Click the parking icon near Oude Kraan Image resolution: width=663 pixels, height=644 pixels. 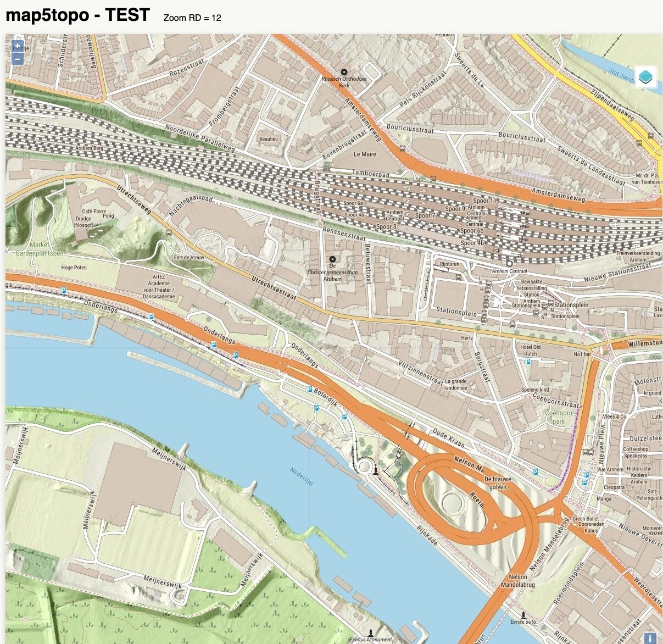click(535, 472)
